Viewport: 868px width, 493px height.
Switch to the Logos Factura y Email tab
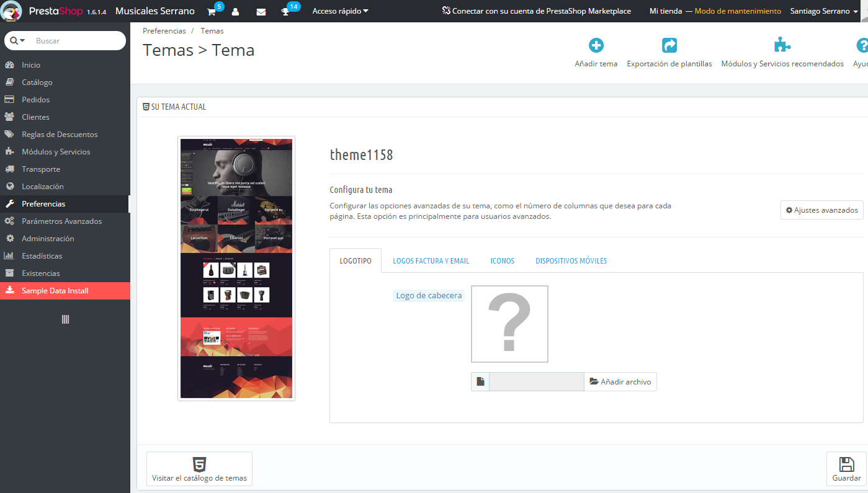(431, 261)
